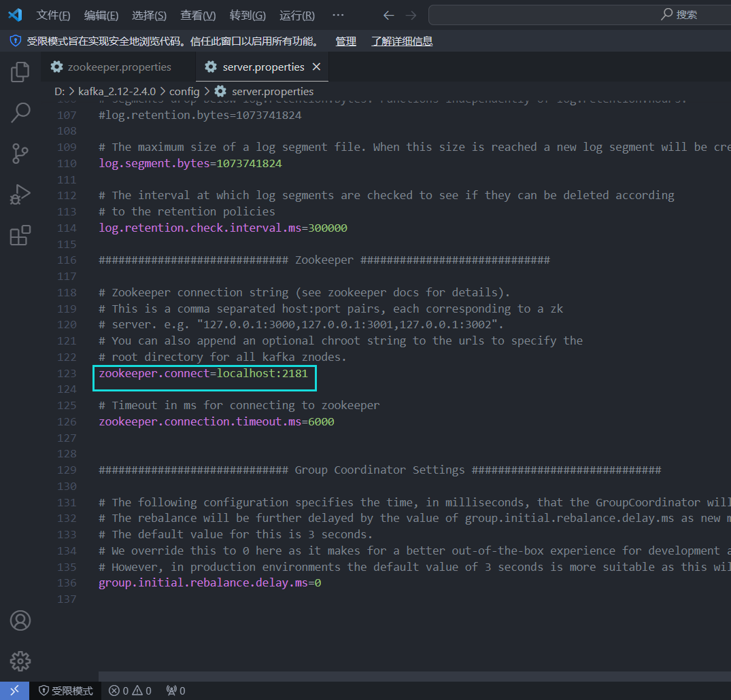The width and height of the screenshot is (731, 700).
Task: Click the ports forwarded indicator in status bar
Action: click(175, 690)
